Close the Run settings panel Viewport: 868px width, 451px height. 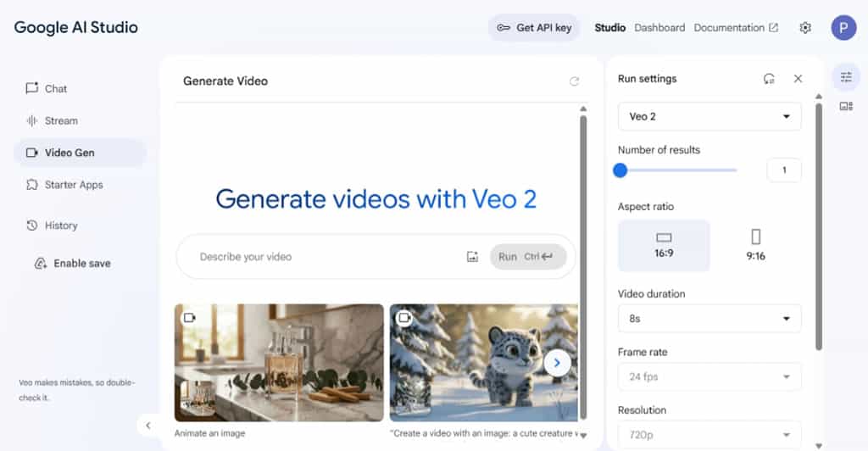798,79
